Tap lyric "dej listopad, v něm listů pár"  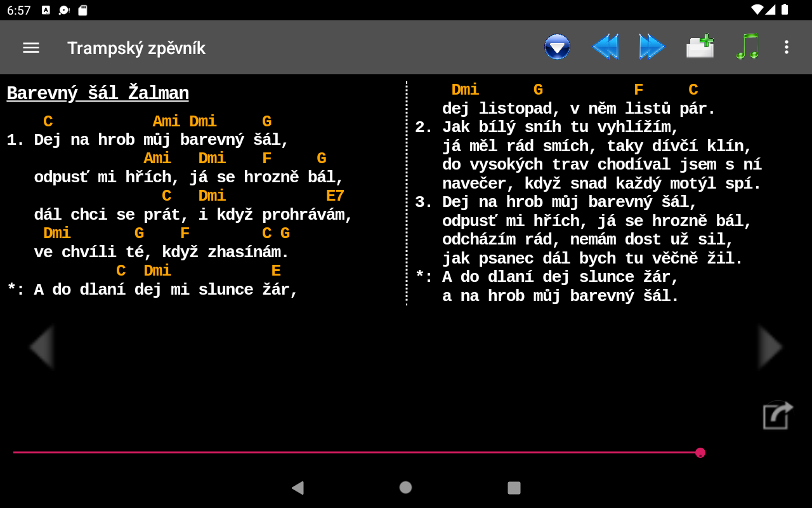pyautogui.click(x=579, y=109)
